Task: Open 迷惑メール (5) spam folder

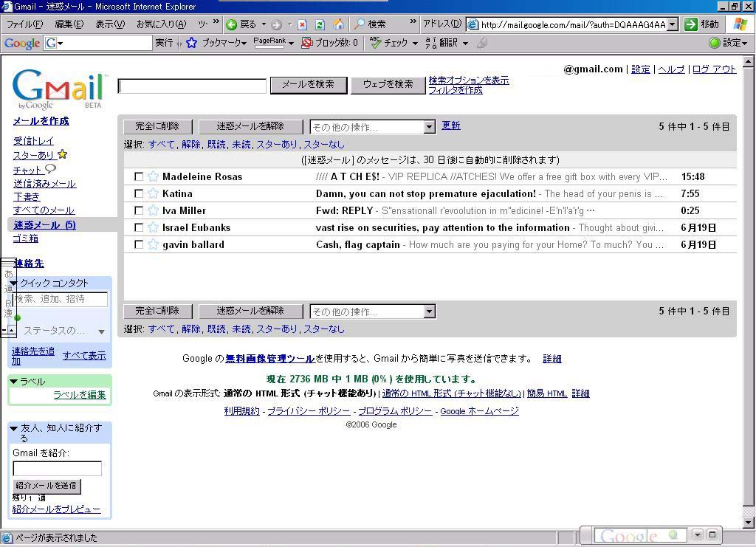Action: (44, 225)
